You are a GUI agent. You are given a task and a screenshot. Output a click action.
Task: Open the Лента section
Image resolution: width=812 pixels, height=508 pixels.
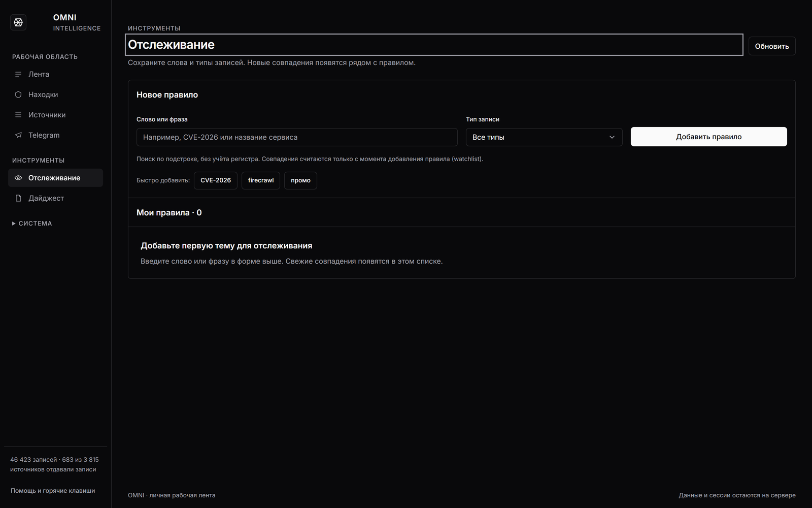tap(55, 74)
